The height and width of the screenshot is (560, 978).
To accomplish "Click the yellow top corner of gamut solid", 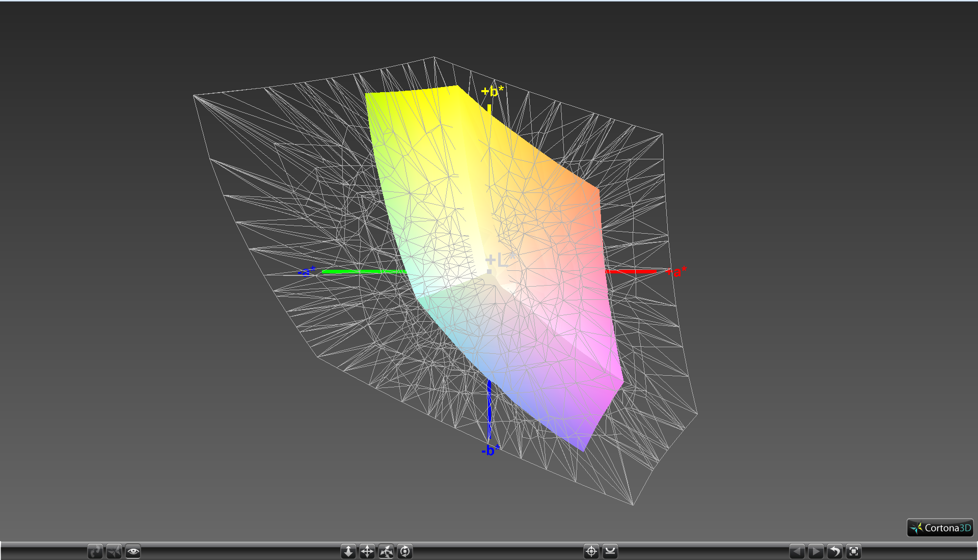I will [455, 89].
